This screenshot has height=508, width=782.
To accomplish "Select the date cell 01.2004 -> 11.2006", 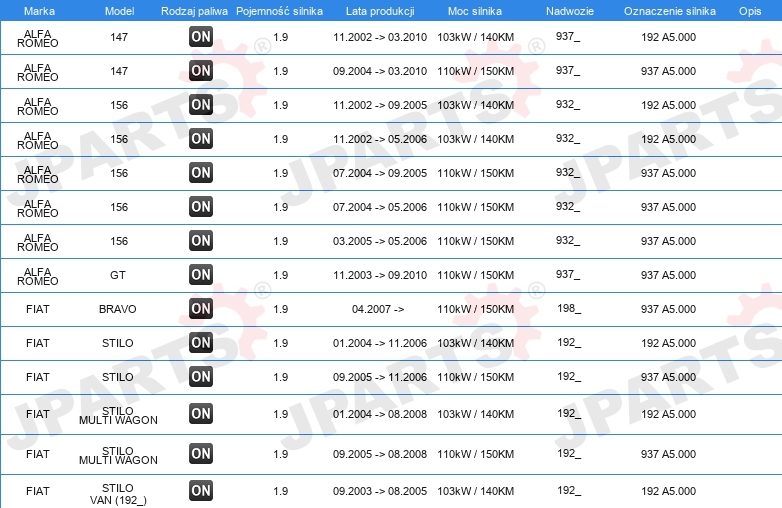I will [380, 343].
